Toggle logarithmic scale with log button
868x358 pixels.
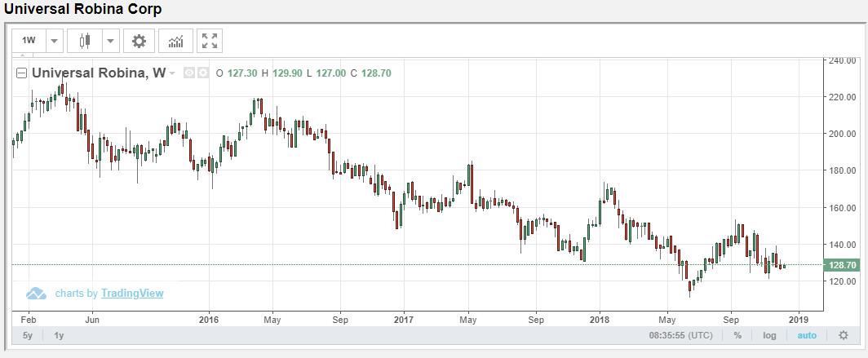click(x=769, y=335)
